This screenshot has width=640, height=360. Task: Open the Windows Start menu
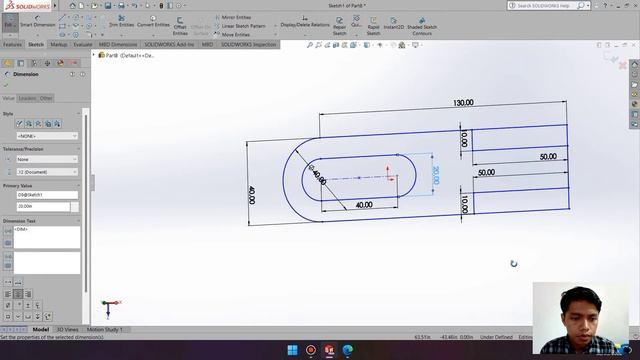coord(292,350)
